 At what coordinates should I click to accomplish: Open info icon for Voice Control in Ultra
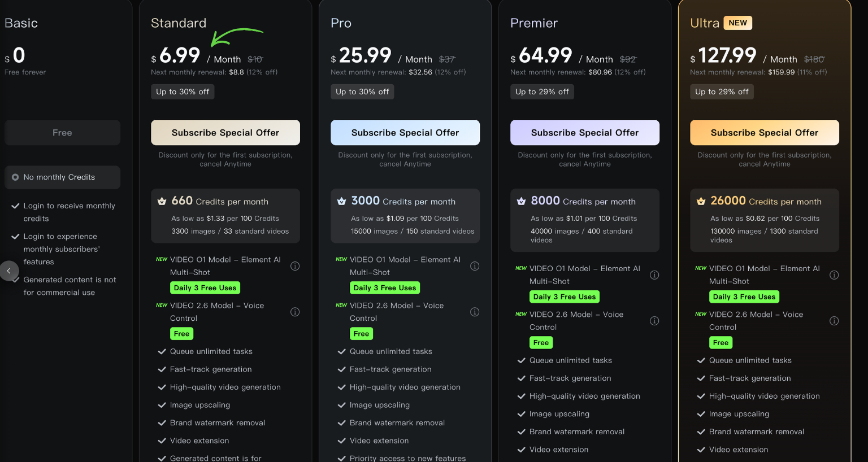tap(834, 321)
